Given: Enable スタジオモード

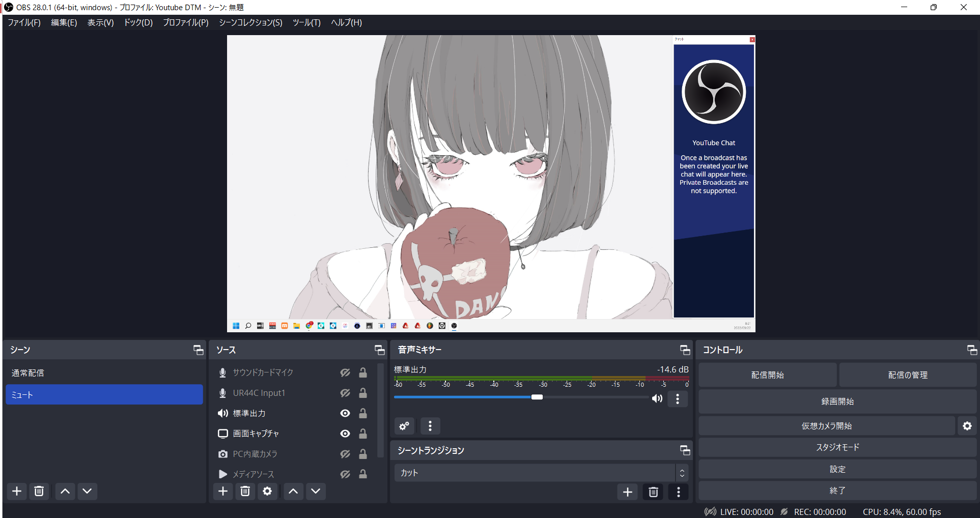Looking at the screenshot, I should click(837, 447).
